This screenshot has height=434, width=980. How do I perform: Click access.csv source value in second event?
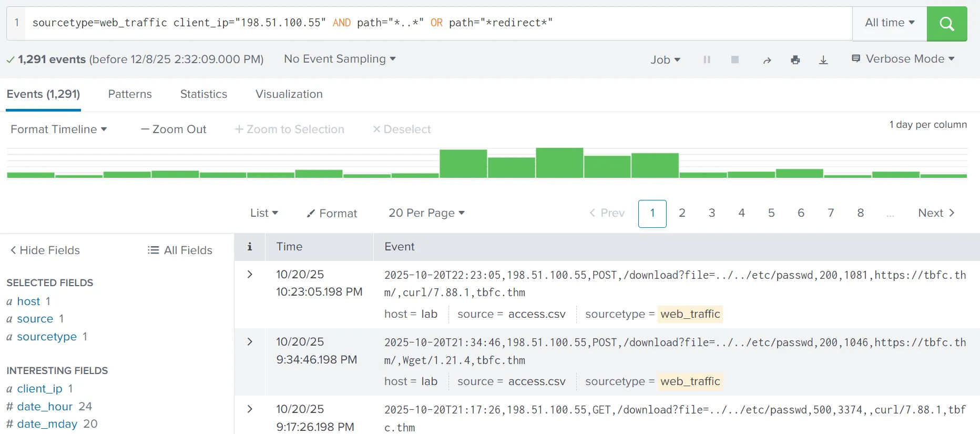[x=537, y=381]
